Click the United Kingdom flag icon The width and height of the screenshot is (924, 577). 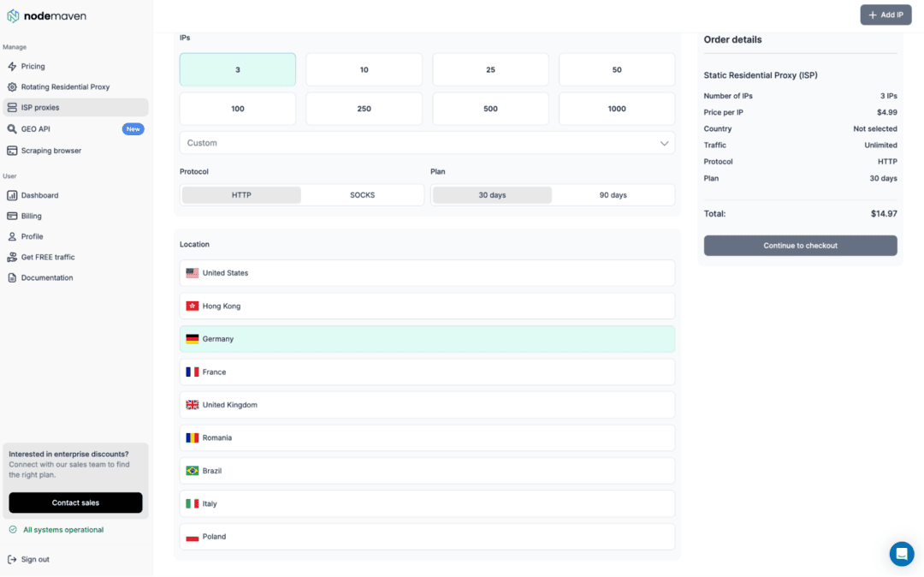click(192, 405)
